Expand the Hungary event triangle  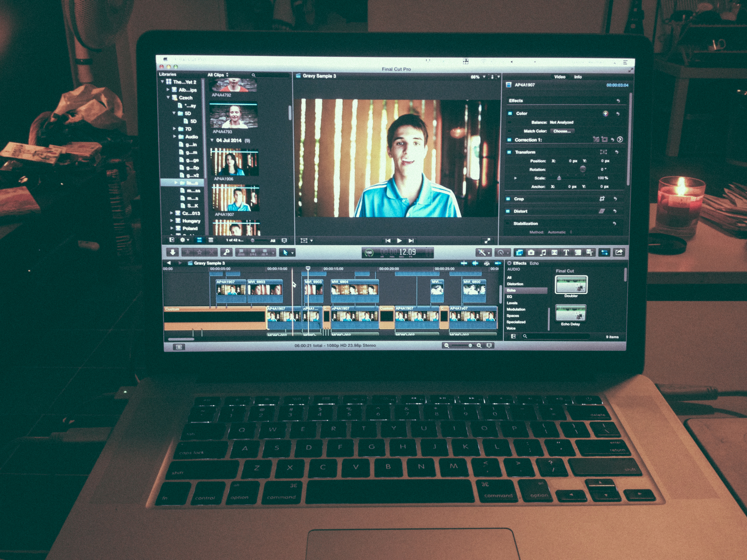coord(172,220)
